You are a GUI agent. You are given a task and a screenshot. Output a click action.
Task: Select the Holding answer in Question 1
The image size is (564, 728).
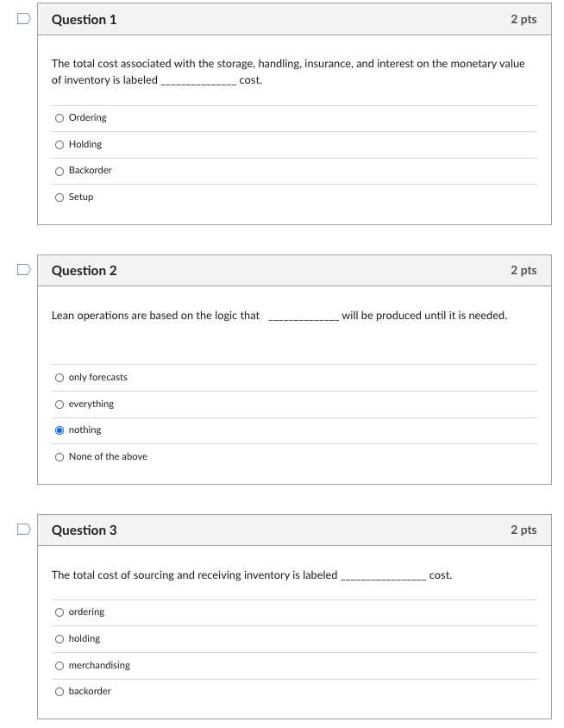click(x=60, y=144)
